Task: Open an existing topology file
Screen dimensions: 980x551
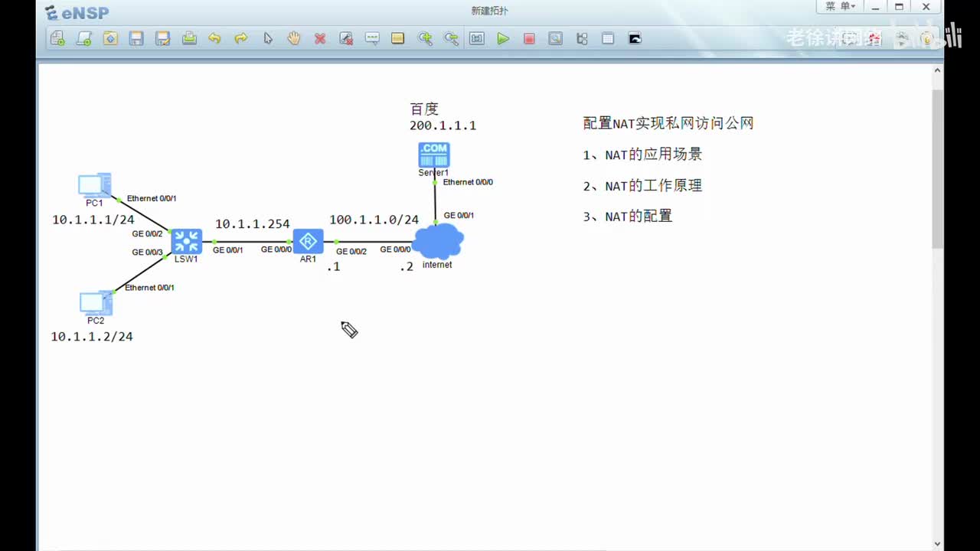Action: click(x=110, y=38)
